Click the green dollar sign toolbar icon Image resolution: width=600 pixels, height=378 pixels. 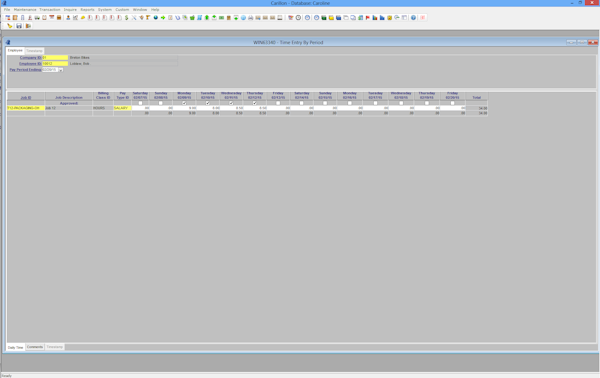point(127,18)
